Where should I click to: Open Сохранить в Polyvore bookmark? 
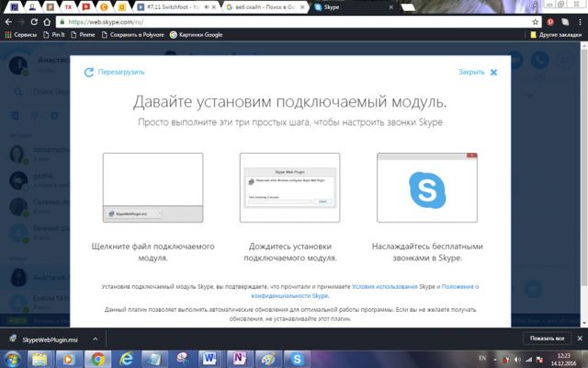click(133, 35)
